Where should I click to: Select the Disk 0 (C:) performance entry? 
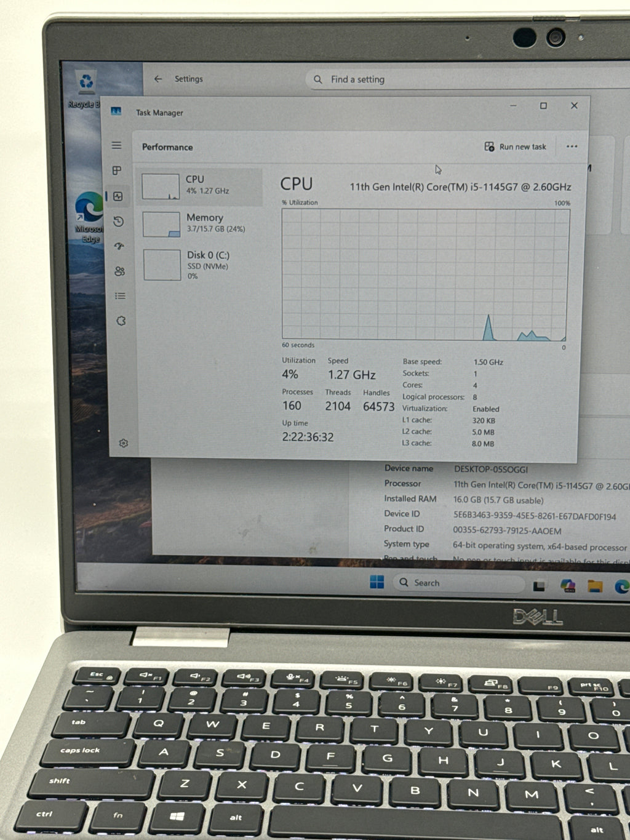point(201,265)
